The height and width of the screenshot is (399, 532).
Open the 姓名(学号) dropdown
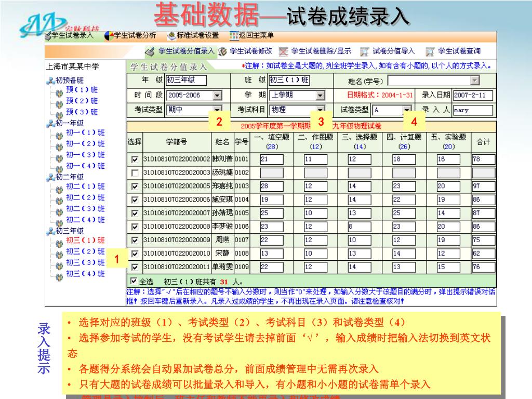point(475,81)
